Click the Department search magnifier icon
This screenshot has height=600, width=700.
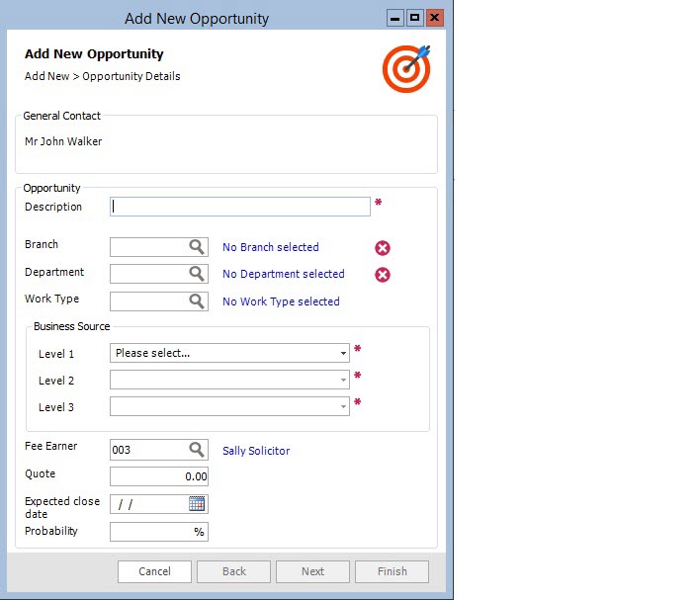[197, 274]
